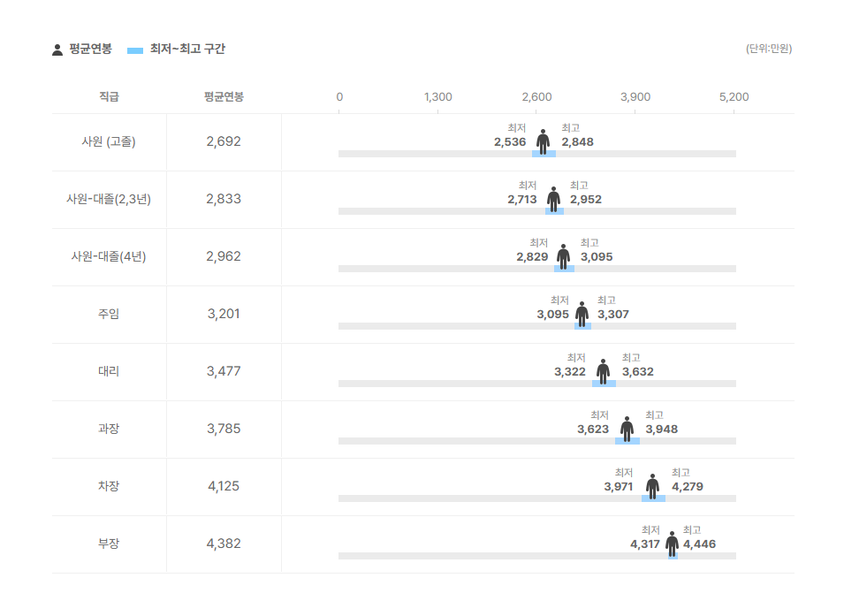The height and width of the screenshot is (616, 844).
Task: Click the person icon in 차장 row
Action: 652,487
